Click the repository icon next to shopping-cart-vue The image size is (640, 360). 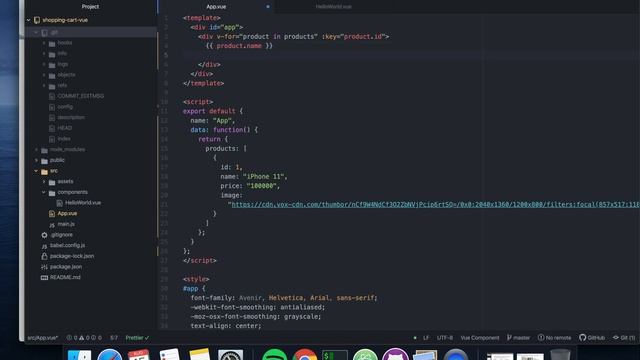pyautogui.click(x=37, y=20)
